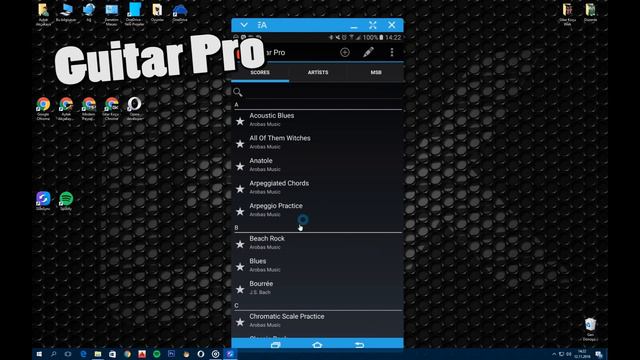Viewport: 640px width, 360px height.
Task: Expand the phone window's down chevron
Action: coord(244,25)
